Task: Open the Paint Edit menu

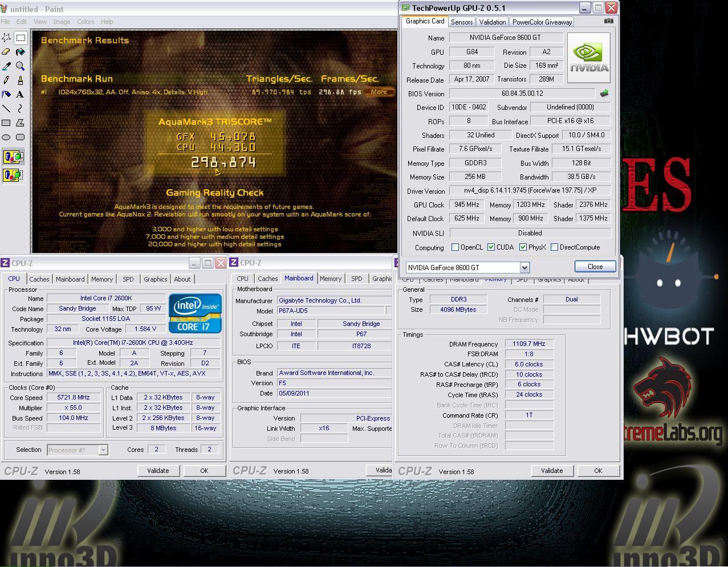Action: tap(22, 22)
